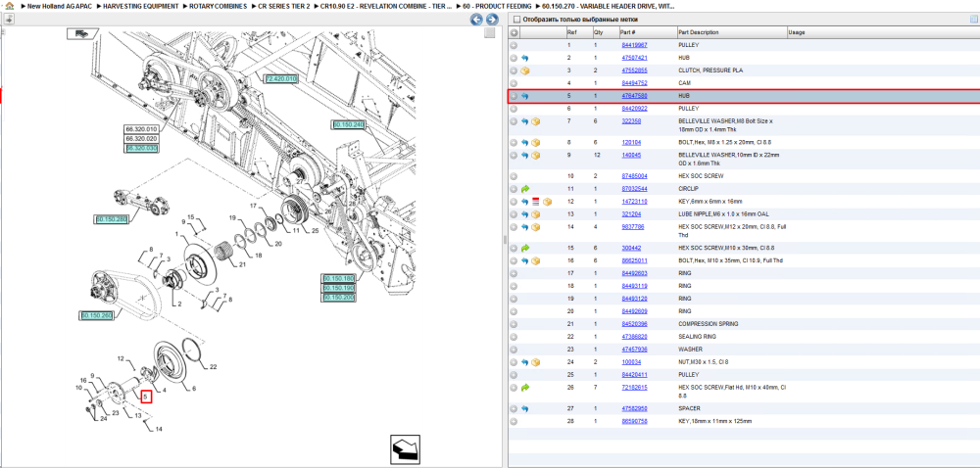This screenshot has height=468, width=980.
Task: Select callout number 22 in the diagram
Action: [213, 366]
